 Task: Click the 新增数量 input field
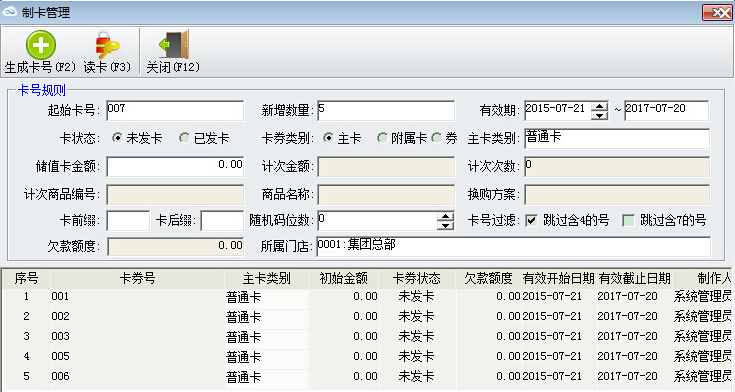(386, 111)
